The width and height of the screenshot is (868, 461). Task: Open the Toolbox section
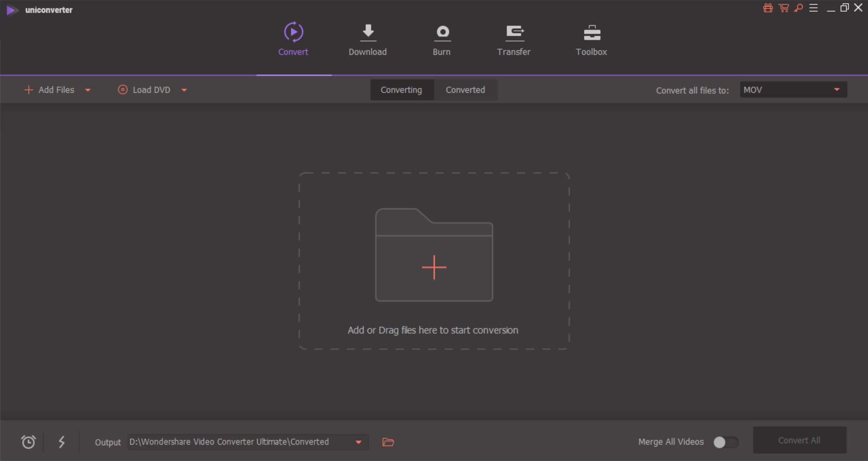591,40
